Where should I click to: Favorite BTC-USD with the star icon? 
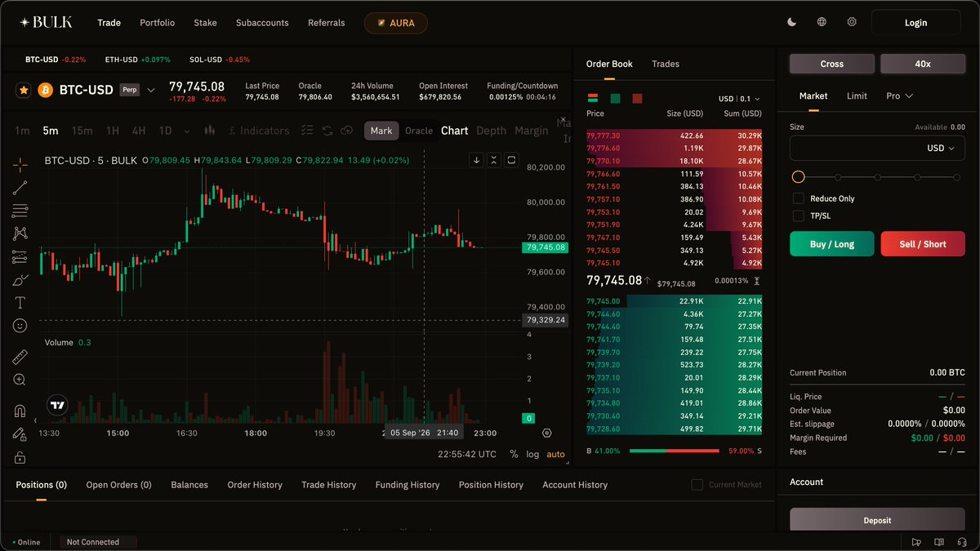tap(24, 90)
